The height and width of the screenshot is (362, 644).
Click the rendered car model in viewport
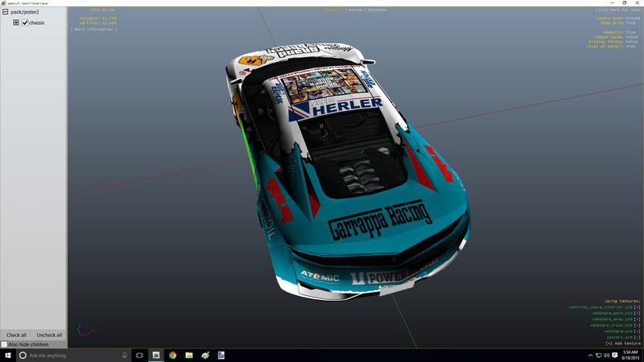348,171
